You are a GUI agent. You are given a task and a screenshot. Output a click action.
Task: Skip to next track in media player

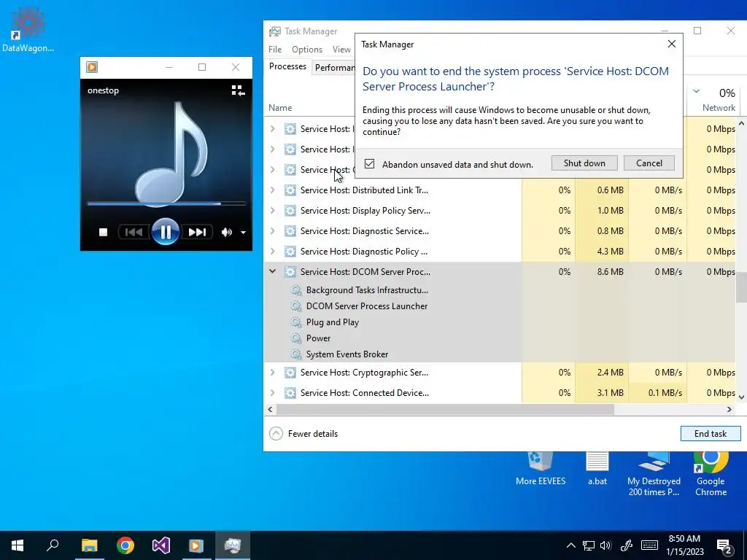pyautogui.click(x=197, y=233)
